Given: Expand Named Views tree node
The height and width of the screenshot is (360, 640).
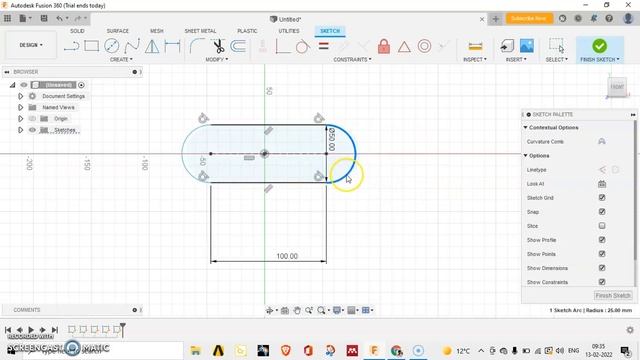Looking at the screenshot, I should pyautogui.click(x=20, y=107).
